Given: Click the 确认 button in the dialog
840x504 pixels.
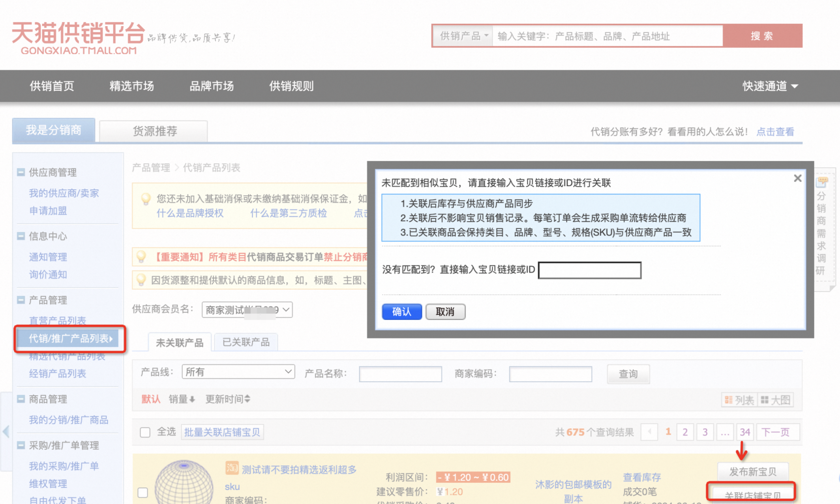Looking at the screenshot, I should pos(402,312).
